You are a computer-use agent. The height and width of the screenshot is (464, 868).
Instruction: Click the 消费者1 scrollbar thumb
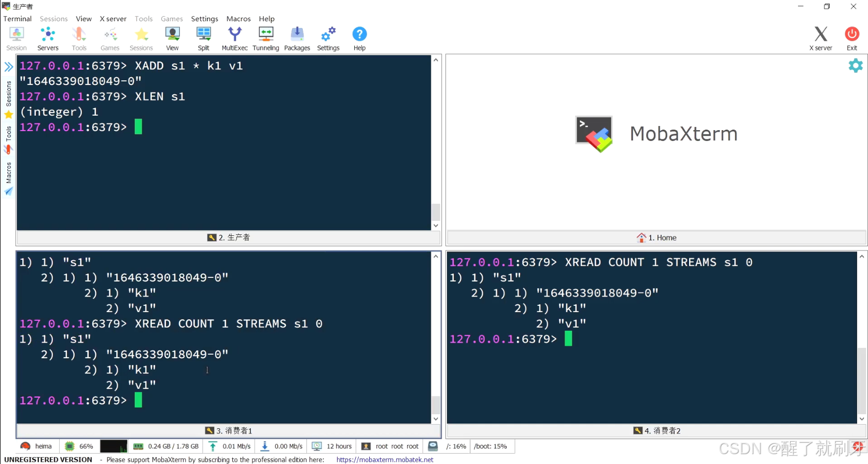click(x=436, y=405)
